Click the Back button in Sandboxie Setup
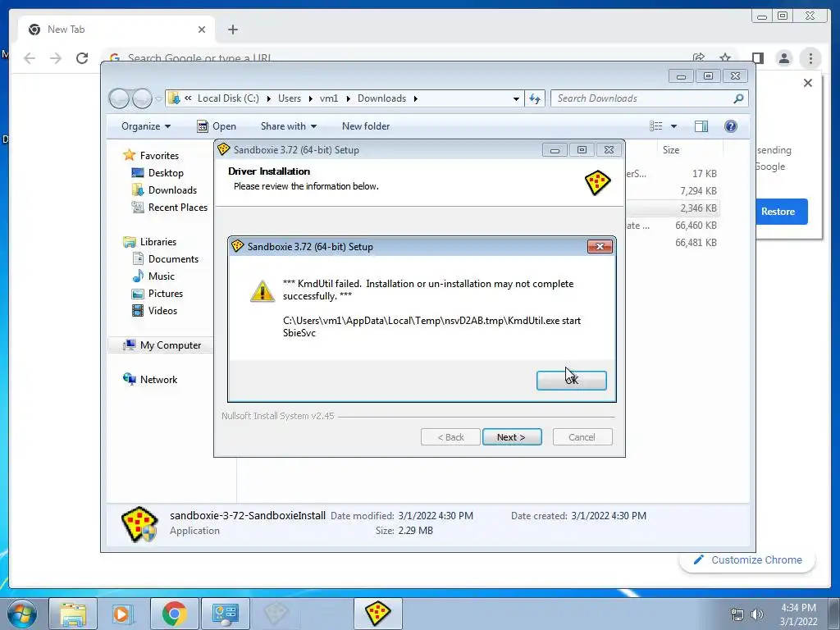 pos(450,437)
